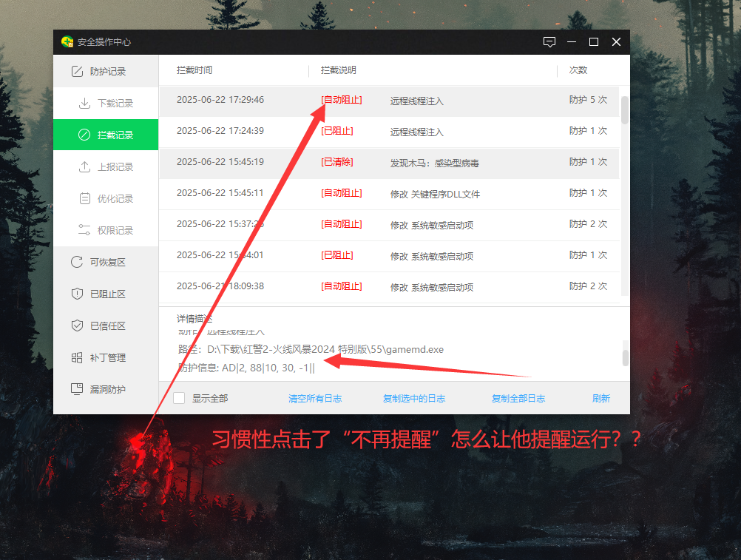This screenshot has height=560, width=741.
Task: Click the 刷新 refresh link
Action: pyautogui.click(x=601, y=399)
